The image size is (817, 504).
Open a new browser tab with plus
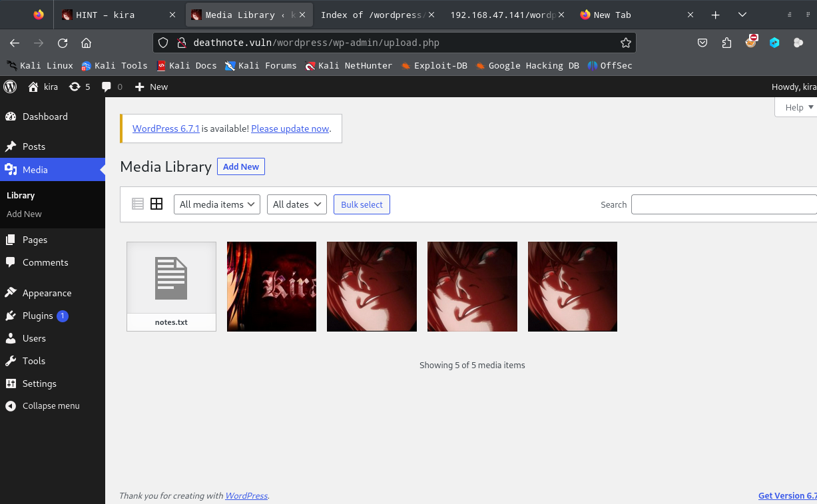[x=716, y=15]
